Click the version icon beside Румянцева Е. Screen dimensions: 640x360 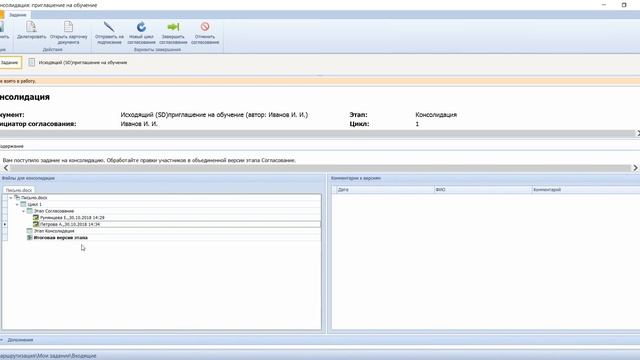tap(36, 218)
